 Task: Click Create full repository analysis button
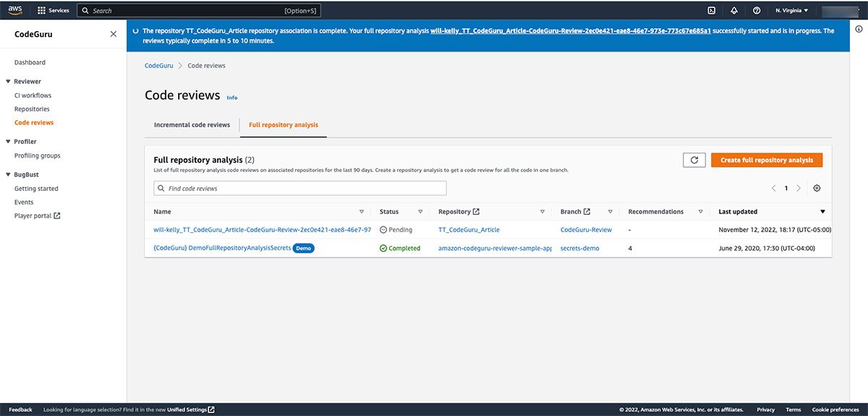click(x=767, y=161)
